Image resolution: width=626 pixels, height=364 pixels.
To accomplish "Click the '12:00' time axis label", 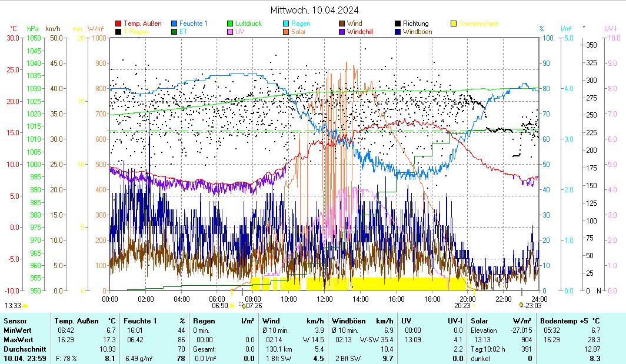I will [x=325, y=299].
